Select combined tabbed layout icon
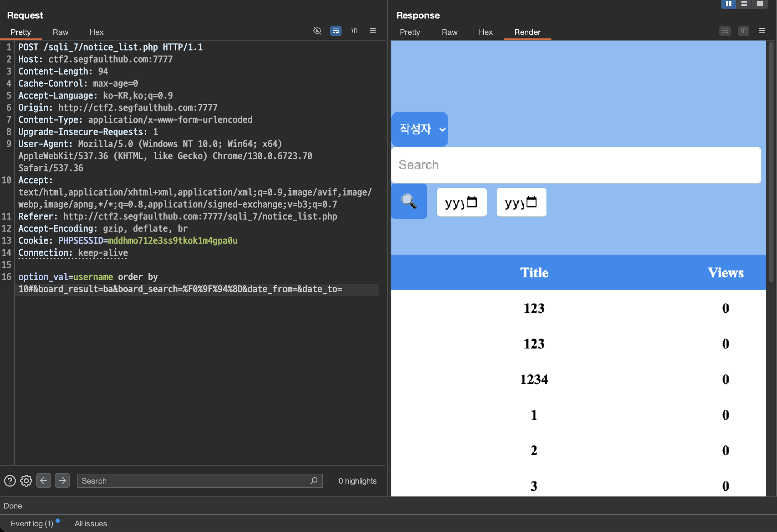Image resolution: width=777 pixels, height=532 pixels. click(x=760, y=4)
